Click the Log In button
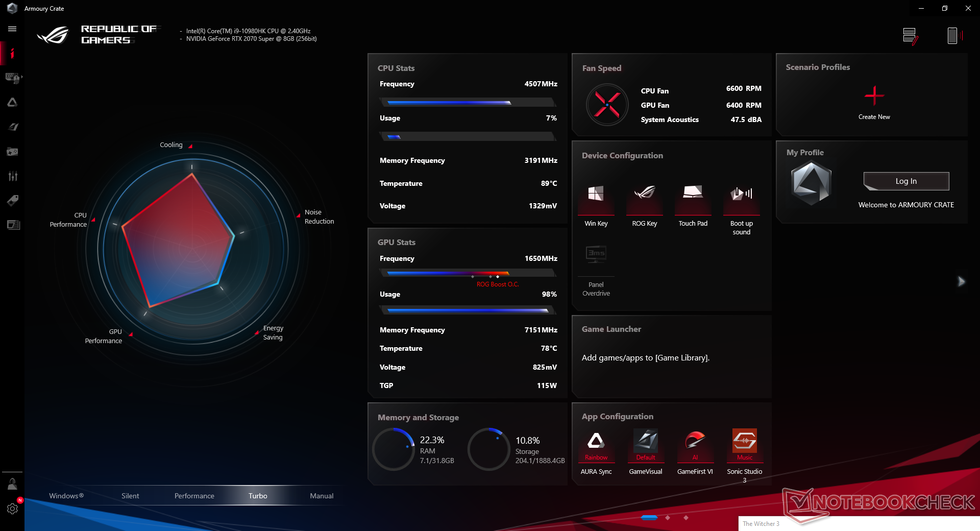This screenshot has height=531, width=980. (x=906, y=181)
